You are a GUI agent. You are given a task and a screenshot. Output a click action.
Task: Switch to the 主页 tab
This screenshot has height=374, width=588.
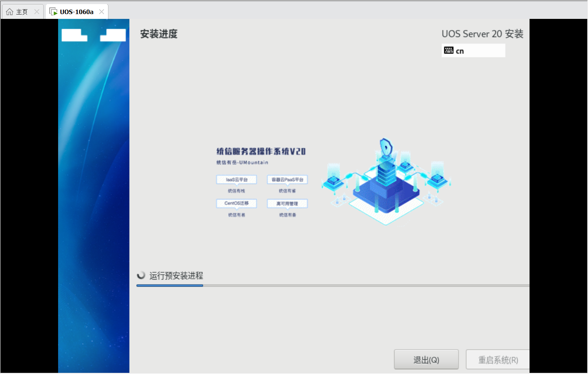coord(23,12)
